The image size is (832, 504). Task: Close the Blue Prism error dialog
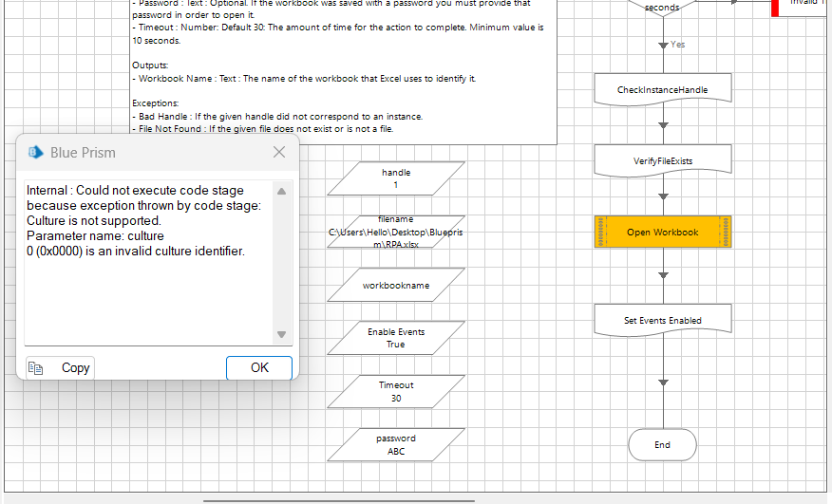point(279,152)
